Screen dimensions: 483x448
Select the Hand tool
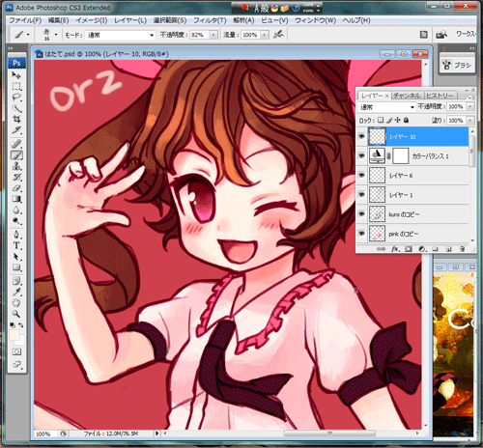point(16,303)
